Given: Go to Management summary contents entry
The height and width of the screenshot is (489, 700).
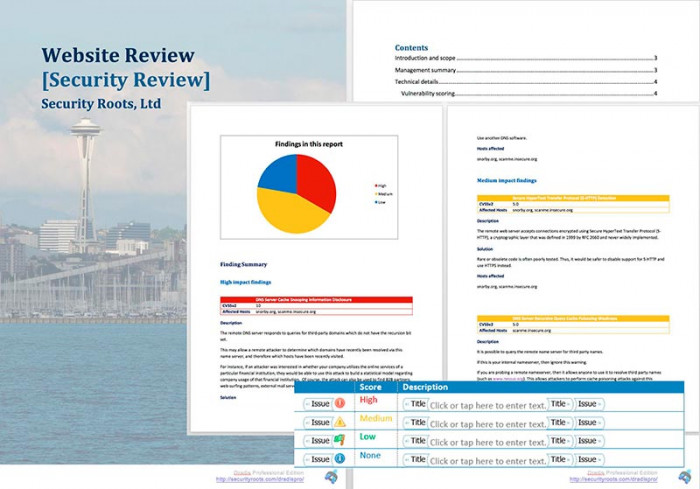Looking at the screenshot, I should coord(425,70).
